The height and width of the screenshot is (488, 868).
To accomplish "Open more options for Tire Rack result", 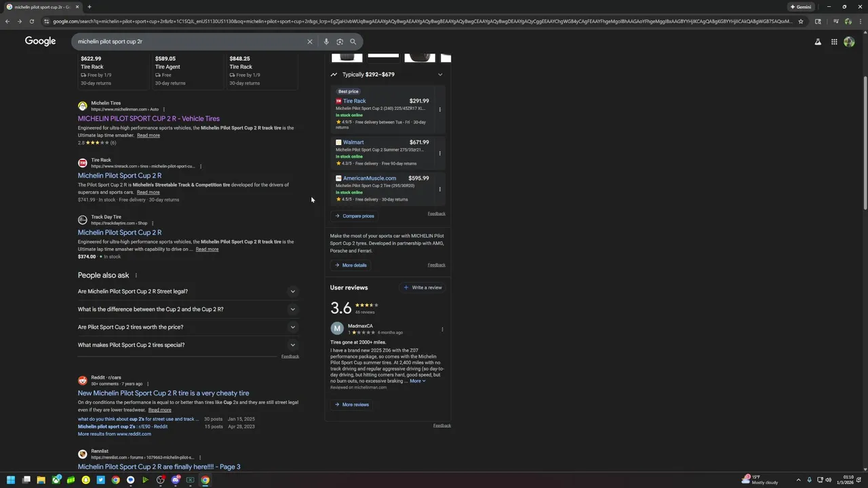I will [201, 166].
